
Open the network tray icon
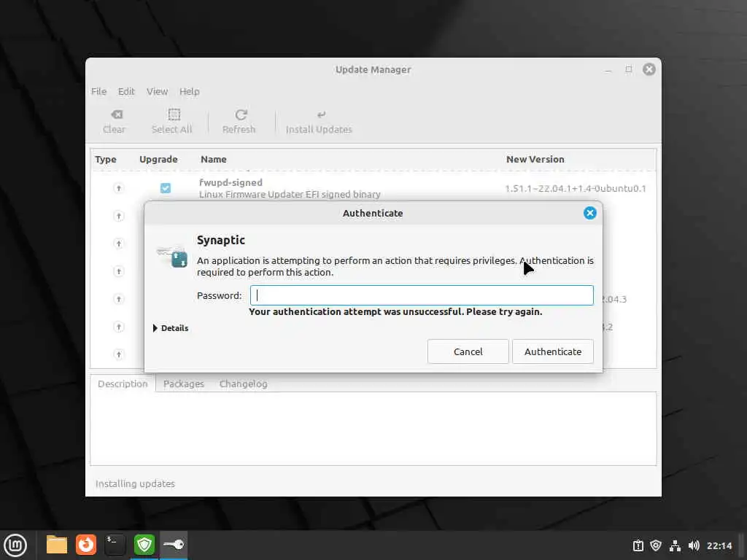coord(675,545)
